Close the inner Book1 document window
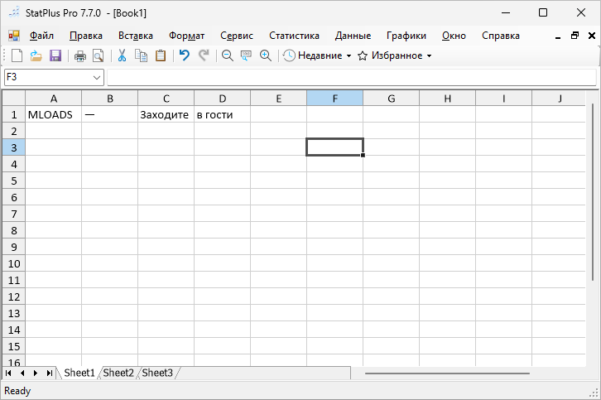This screenshot has height=400, width=601. click(591, 36)
